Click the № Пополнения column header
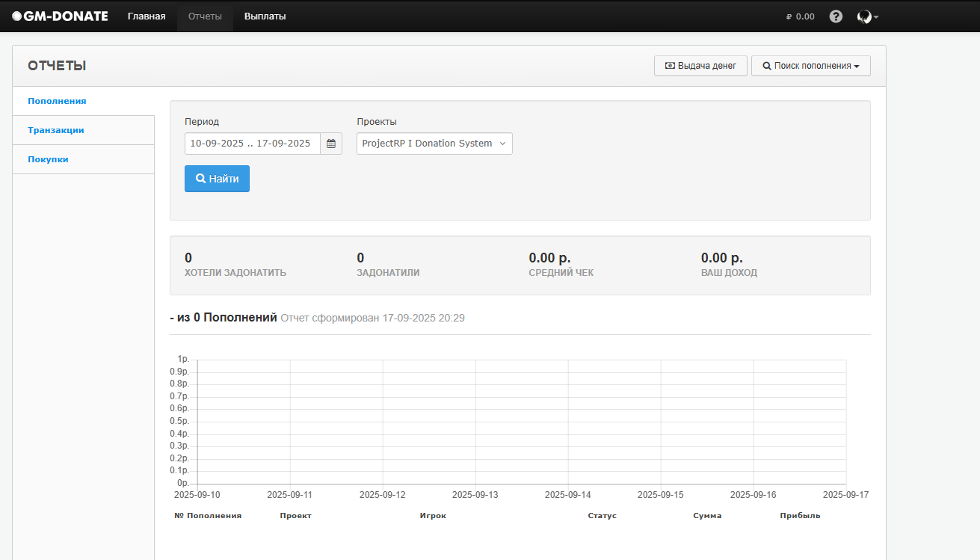This screenshot has width=980, height=560. point(208,516)
